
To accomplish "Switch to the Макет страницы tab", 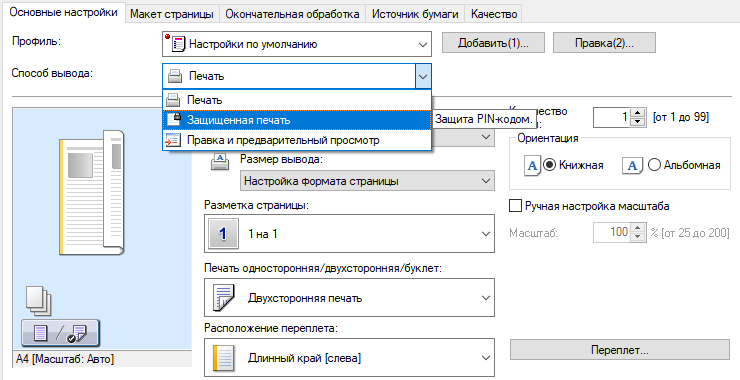I will pos(172,14).
